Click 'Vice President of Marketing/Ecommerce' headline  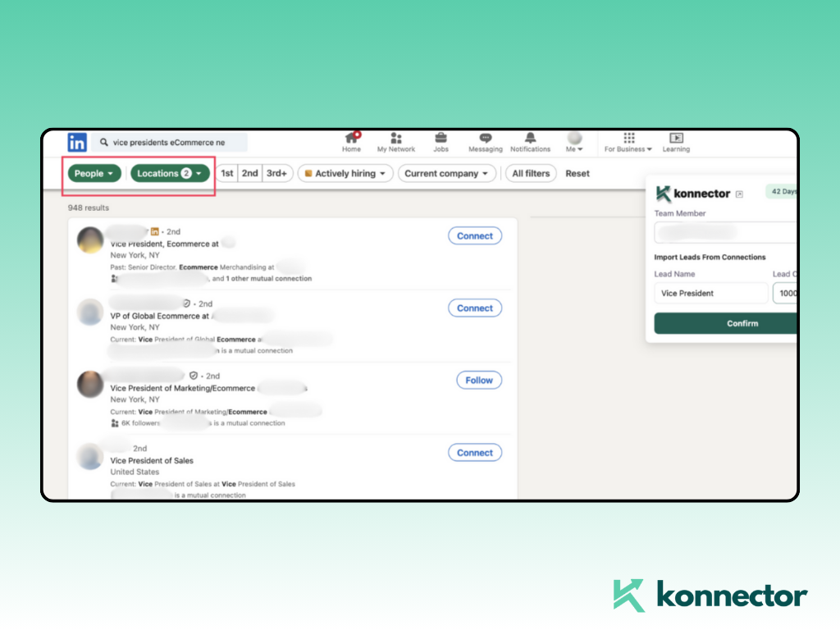(183, 388)
